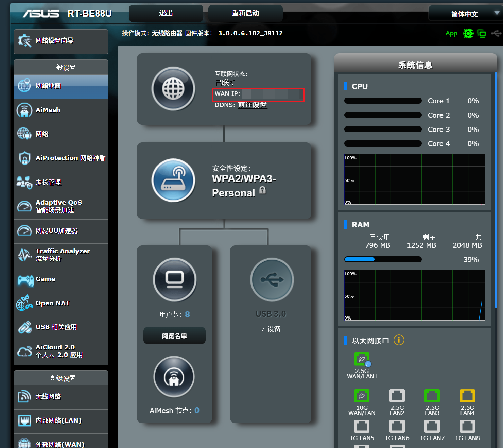503x448 pixels.
Task: Open the green gear status icon
Action: tap(468, 33)
